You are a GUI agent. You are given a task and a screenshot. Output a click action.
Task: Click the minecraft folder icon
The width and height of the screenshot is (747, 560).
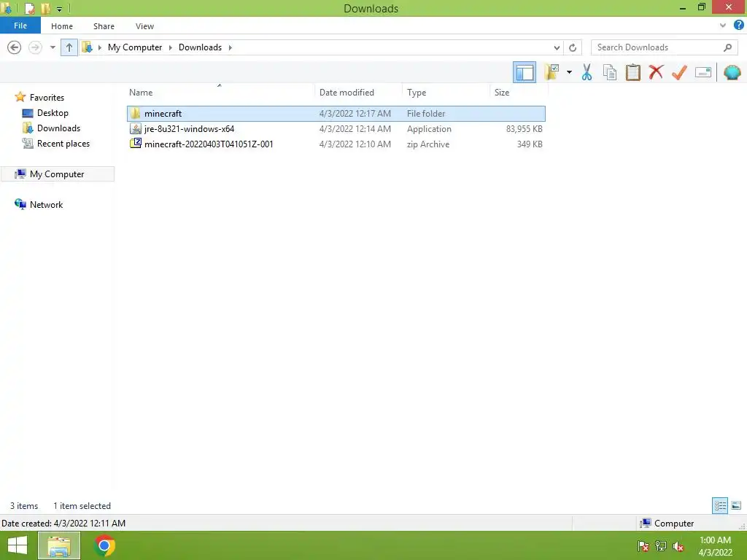136,113
